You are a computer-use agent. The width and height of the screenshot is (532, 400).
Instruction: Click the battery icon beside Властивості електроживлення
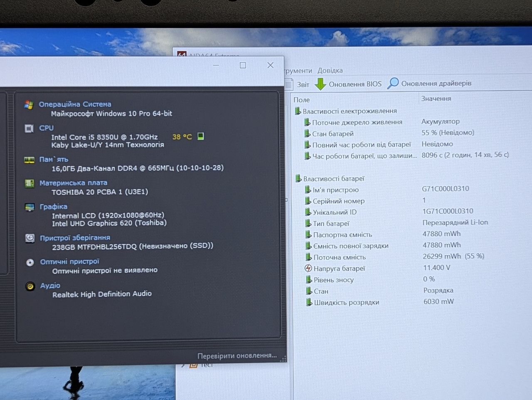(x=298, y=111)
